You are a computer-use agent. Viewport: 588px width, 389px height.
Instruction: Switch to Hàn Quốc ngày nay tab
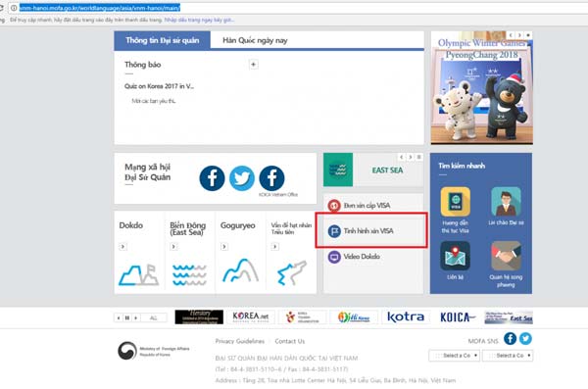click(255, 40)
